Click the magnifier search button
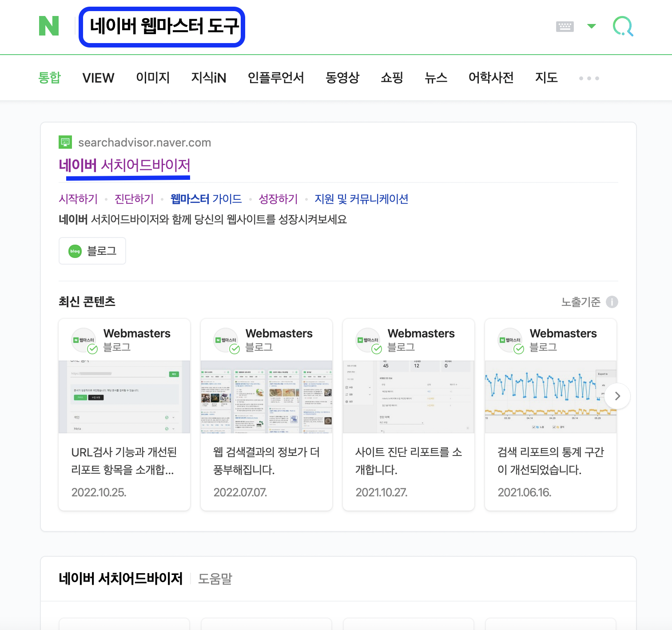672x630 pixels. coord(623,26)
